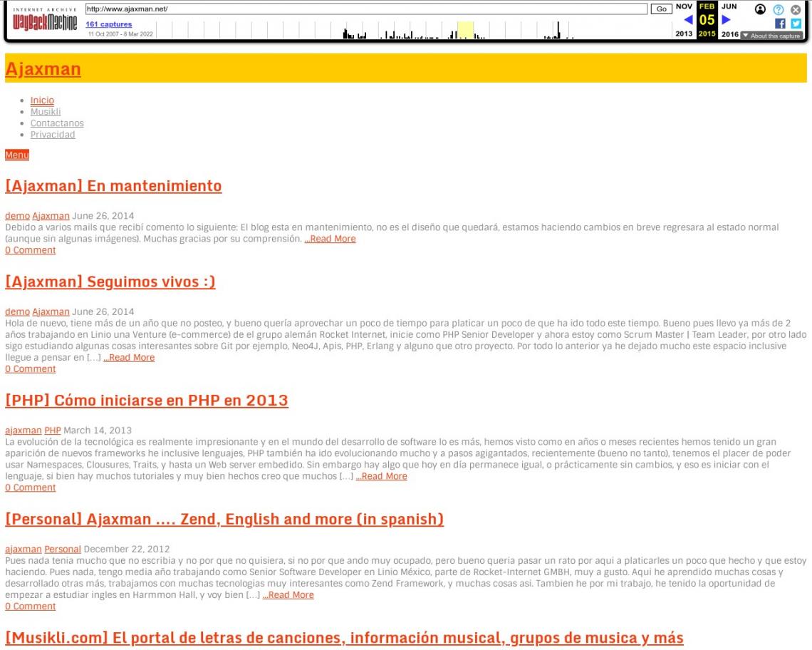Open '0 Comment' link under Seguimos vivos post
812x650 pixels.
[x=31, y=368]
